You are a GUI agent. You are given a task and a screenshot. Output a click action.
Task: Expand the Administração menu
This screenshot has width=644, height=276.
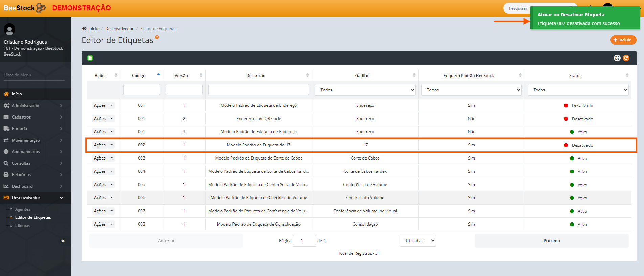click(33, 106)
